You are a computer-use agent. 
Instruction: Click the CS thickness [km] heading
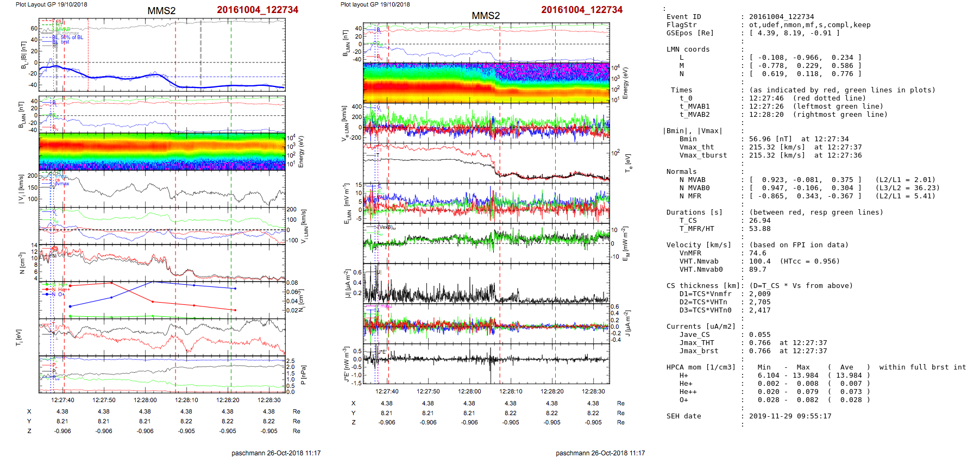[702, 286]
